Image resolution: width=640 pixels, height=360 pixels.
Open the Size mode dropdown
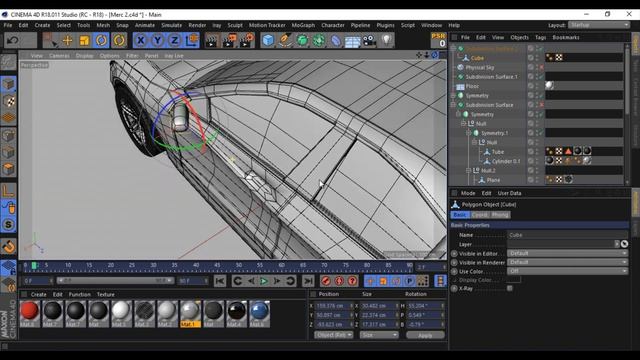point(379,335)
